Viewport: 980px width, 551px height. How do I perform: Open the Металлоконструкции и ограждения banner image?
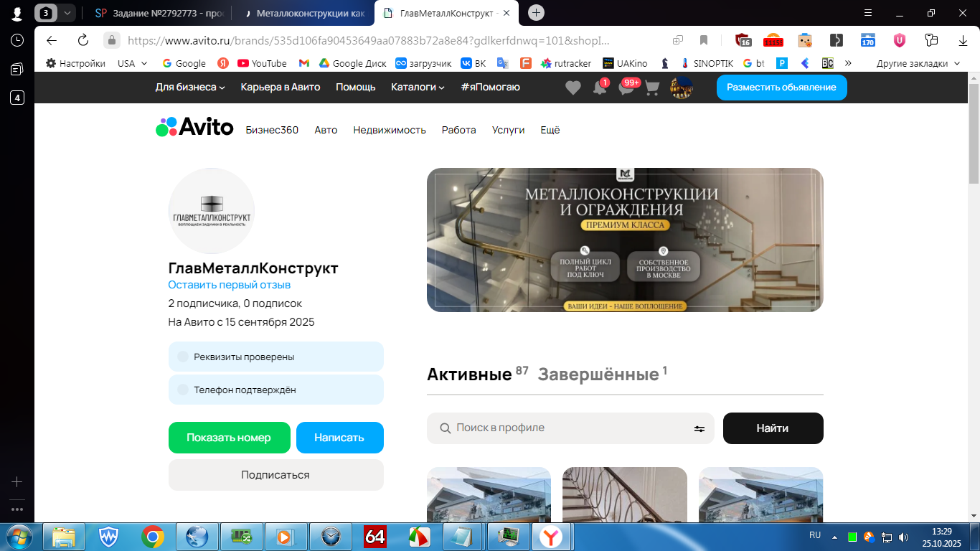click(625, 240)
